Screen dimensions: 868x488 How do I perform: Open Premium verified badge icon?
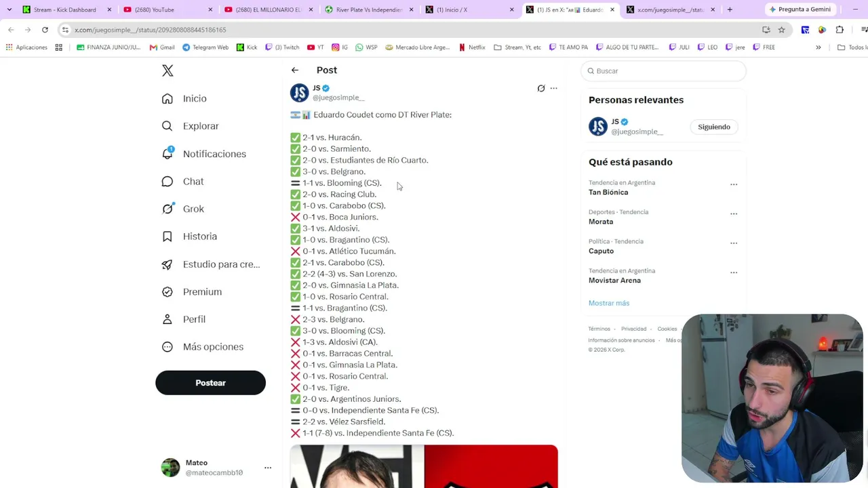[x=167, y=291]
